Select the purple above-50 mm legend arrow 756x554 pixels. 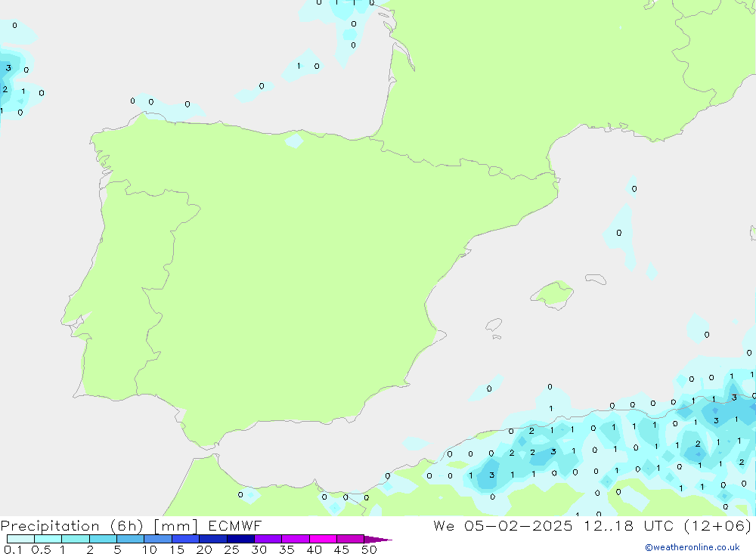point(377,539)
